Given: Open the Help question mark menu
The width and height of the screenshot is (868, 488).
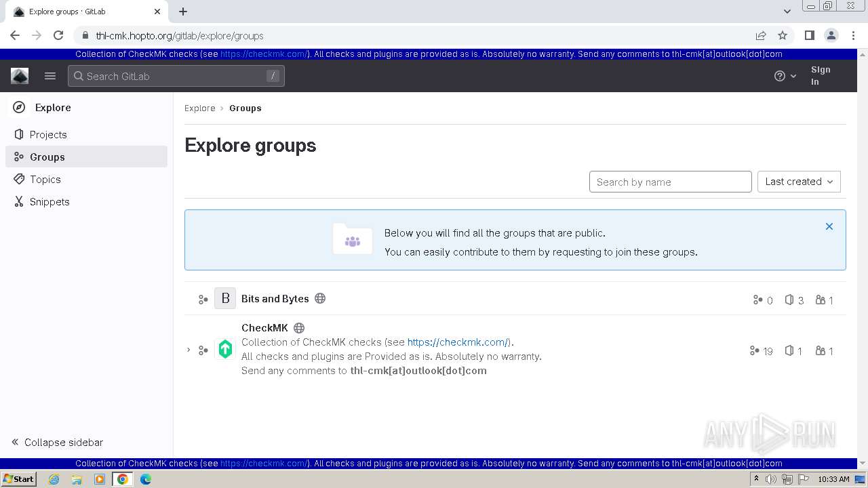Looking at the screenshot, I should 785,76.
